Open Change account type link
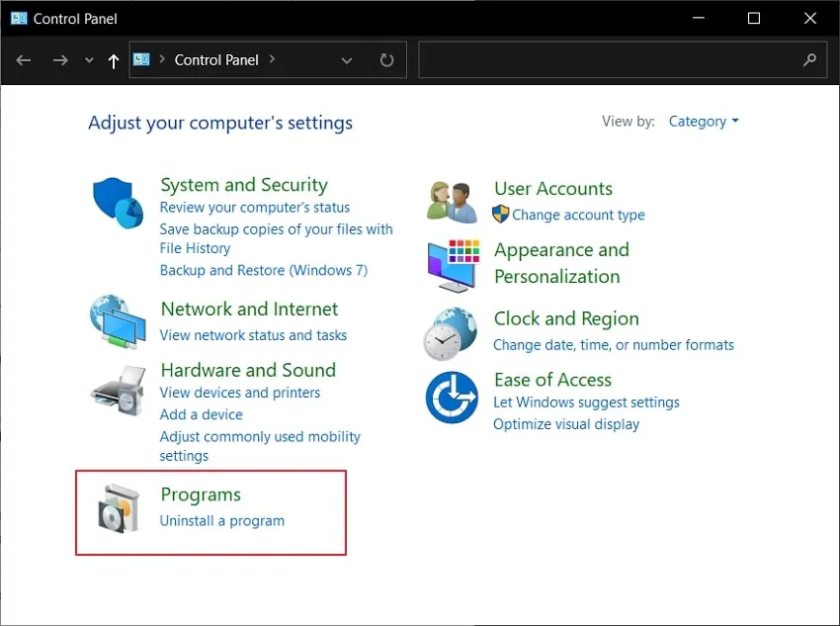 [x=578, y=215]
